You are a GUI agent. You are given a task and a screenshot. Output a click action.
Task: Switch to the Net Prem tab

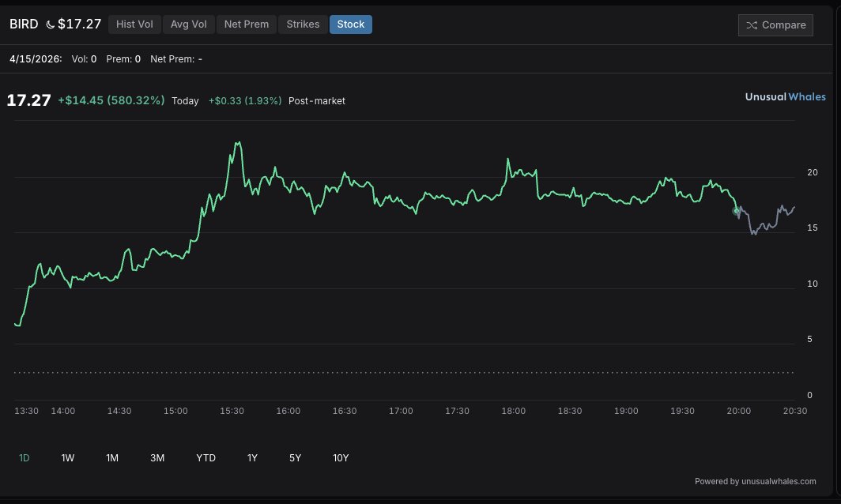246,24
